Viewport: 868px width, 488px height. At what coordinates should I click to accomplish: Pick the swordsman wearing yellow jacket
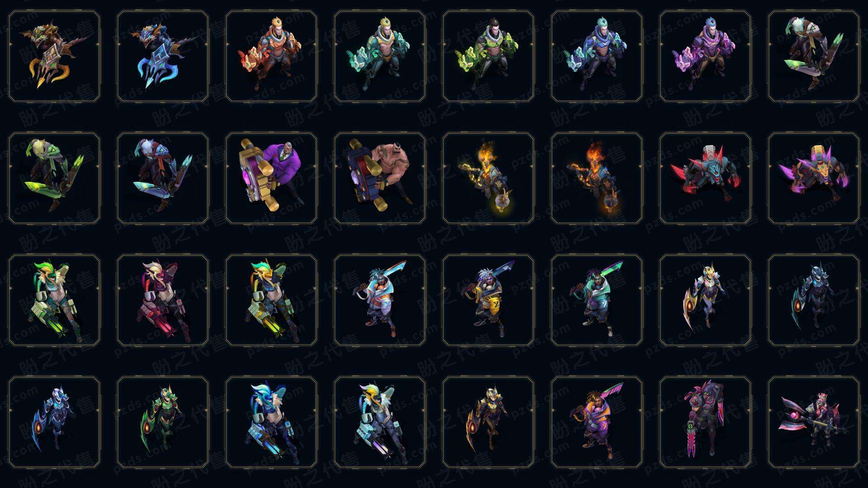(x=488, y=300)
